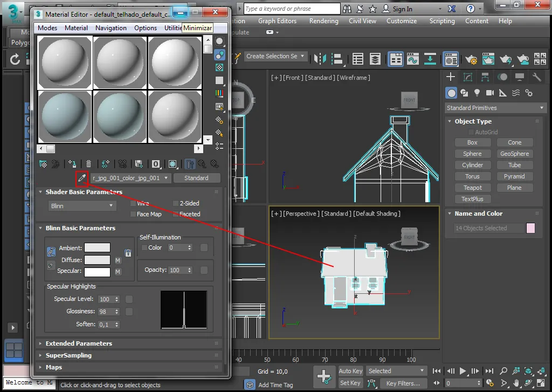Select the Cameras category icon
Viewport: 552px width, 392px height.
[x=489, y=93]
